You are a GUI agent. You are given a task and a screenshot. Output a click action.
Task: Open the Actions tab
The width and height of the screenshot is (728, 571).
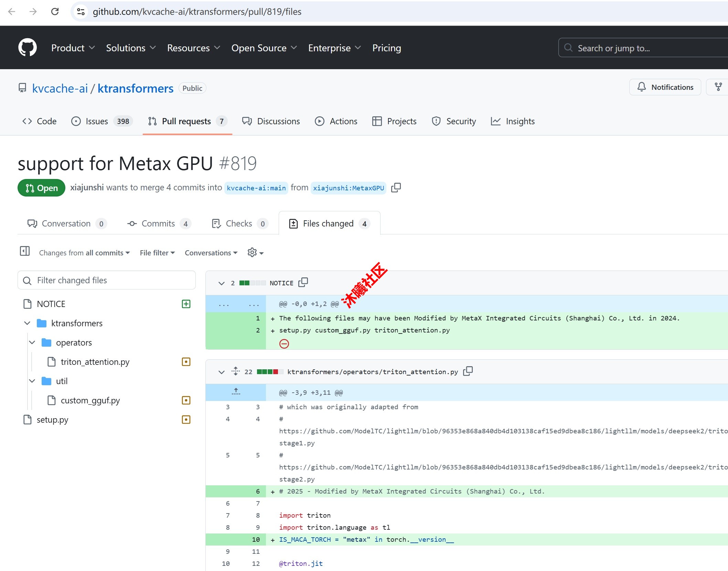[336, 121]
